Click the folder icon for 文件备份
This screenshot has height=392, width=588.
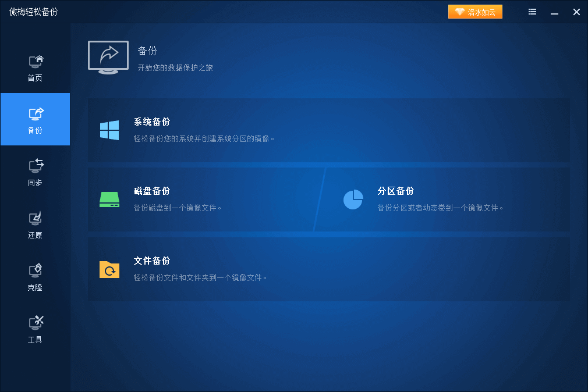pos(109,269)
